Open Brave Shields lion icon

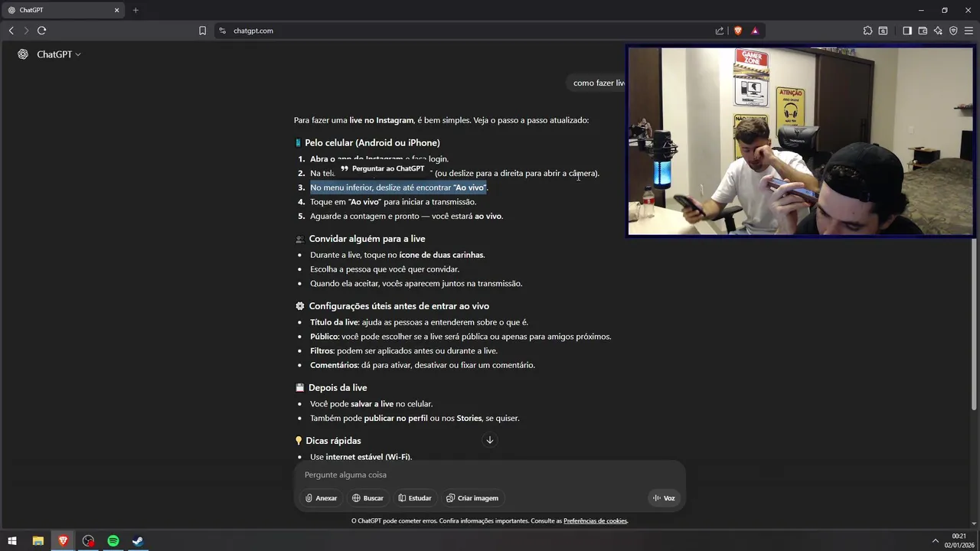tap(738, 31)
